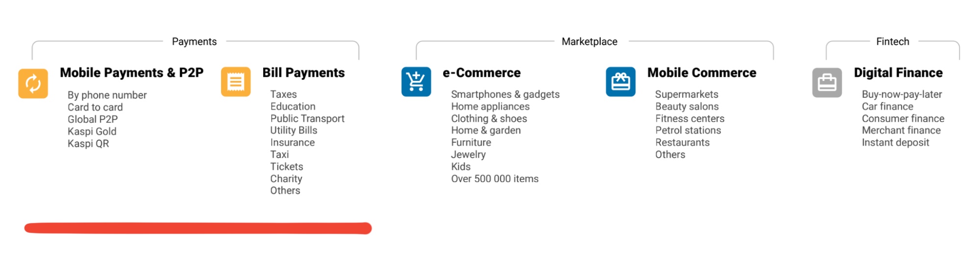This screenshot has height=266, width=980.
Task: Click the gray Digital Finance briefcase icon
Action: click(x=827, y=82)
